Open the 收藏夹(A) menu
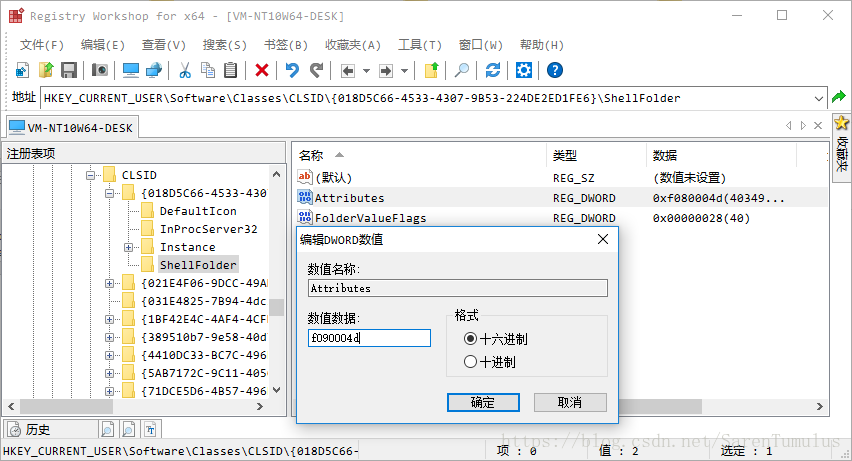The width and height of the screenshot is (852, 461). point(353,45)
